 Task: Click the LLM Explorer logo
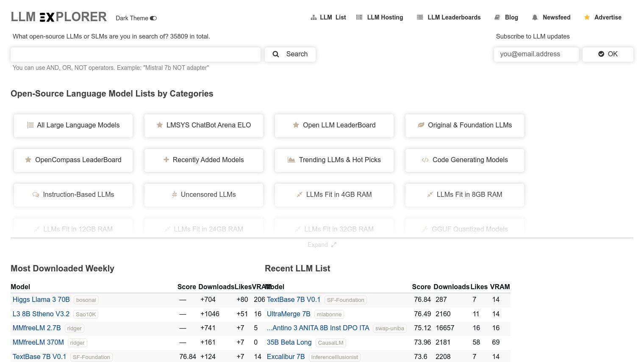click(x=59, y=17)
